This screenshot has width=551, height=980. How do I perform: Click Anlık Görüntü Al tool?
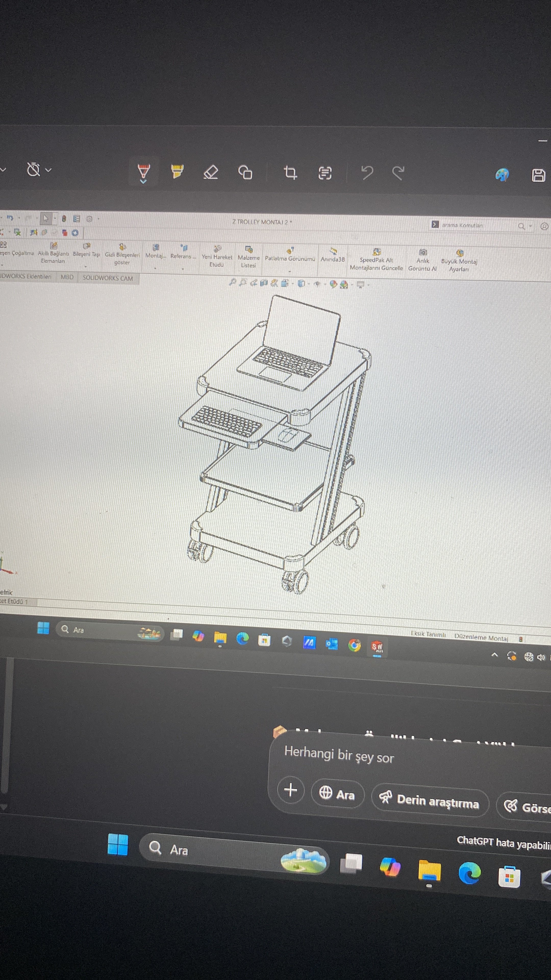[422, 260]
